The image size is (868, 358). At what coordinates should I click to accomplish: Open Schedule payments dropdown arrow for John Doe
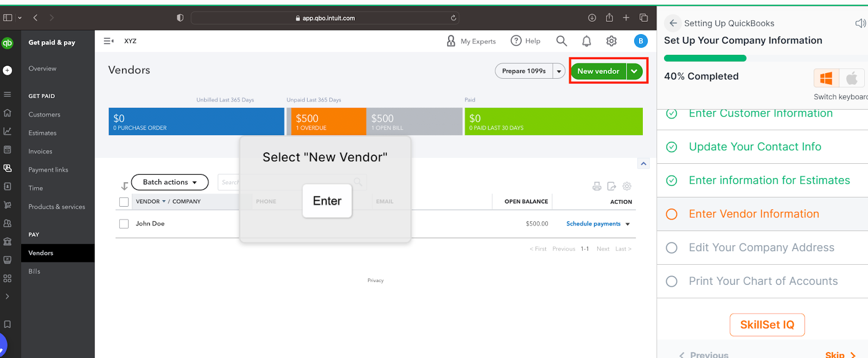click(628, 224)
